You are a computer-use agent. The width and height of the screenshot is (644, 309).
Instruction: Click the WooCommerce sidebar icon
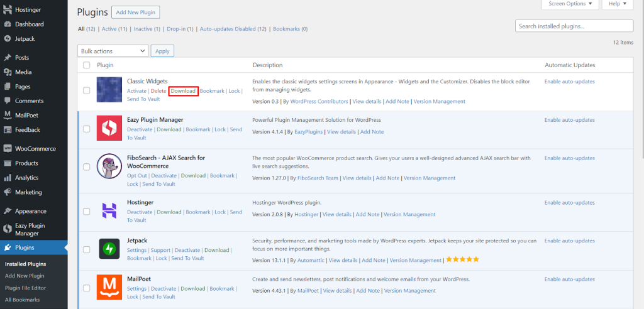tap(8, 149)
